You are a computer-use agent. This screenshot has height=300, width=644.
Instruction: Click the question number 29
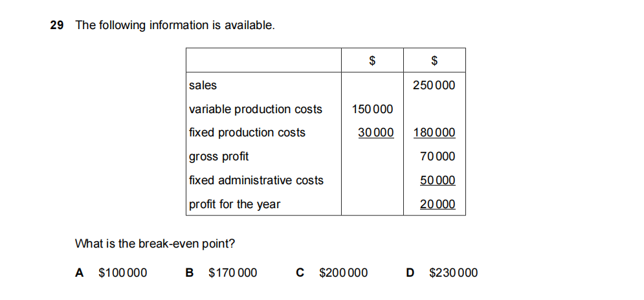(56, 26)
